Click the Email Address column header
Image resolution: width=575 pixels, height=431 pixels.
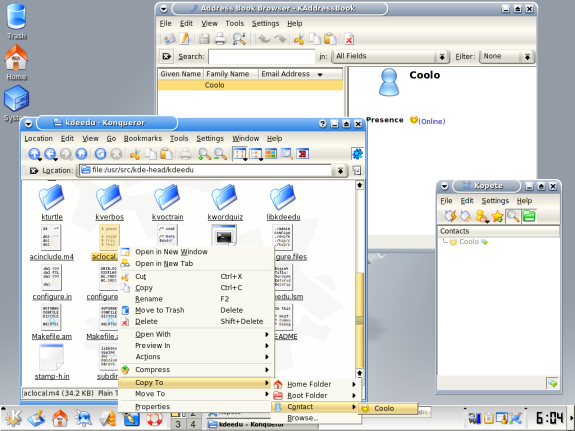pyautogui.click(x=300, y=74)
